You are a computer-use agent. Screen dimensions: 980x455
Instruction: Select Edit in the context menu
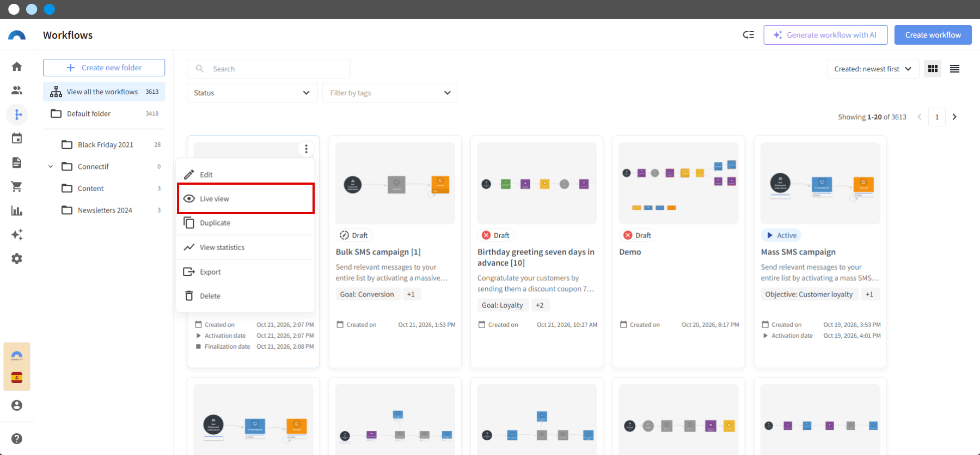point(246,174)
